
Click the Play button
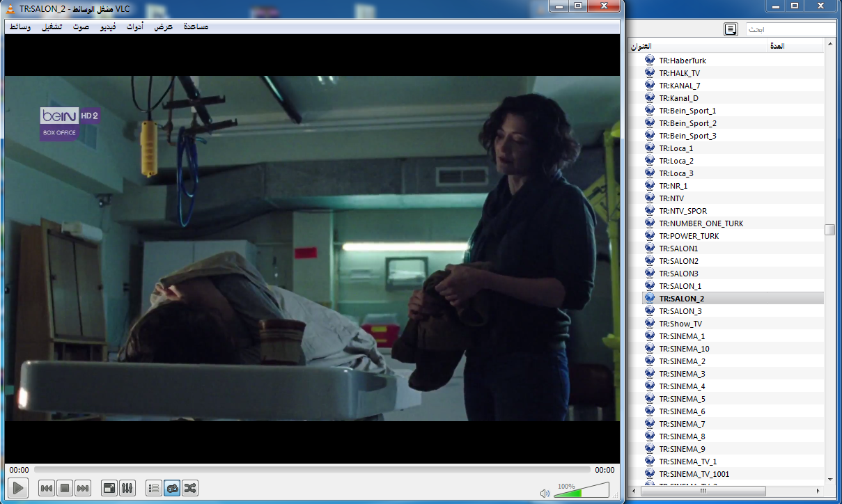[18, 488]
